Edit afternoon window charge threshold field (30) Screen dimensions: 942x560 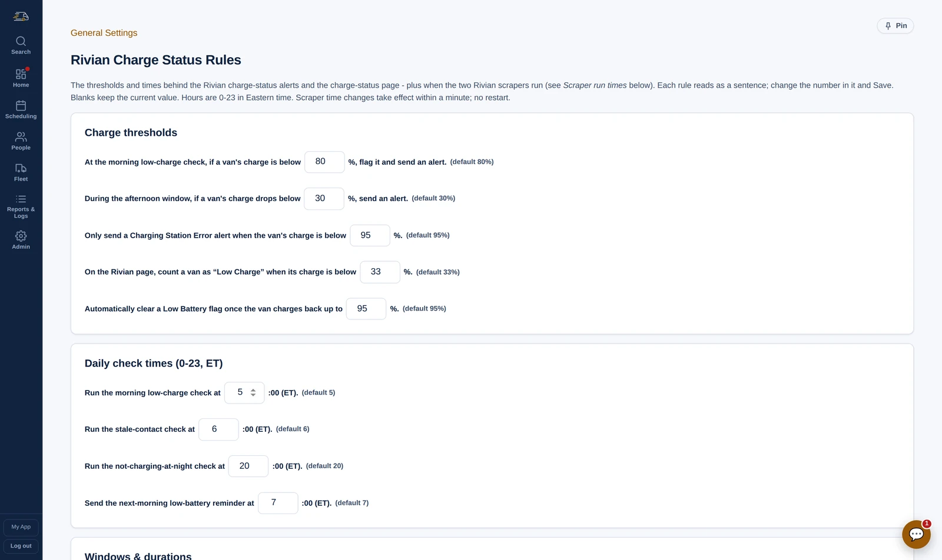coord(324,199)
